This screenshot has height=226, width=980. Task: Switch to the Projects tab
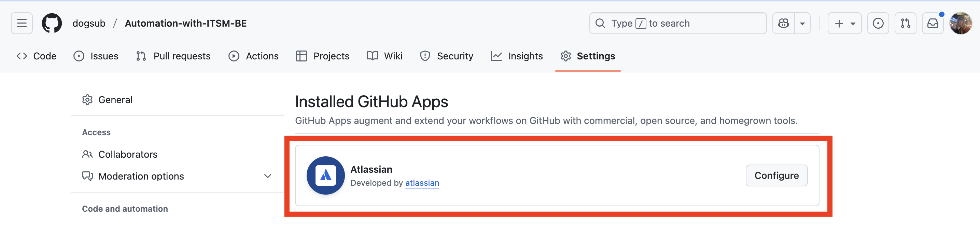pos(323,56)
